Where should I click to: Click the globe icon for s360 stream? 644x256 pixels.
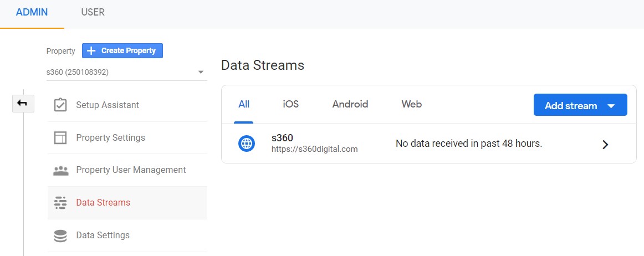(247, 144)
